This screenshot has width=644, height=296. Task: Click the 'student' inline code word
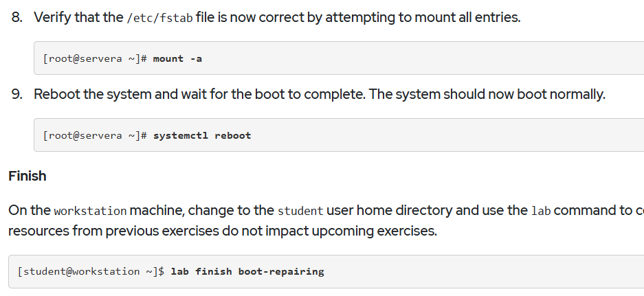pyautogui.click(x=300, y=211)
